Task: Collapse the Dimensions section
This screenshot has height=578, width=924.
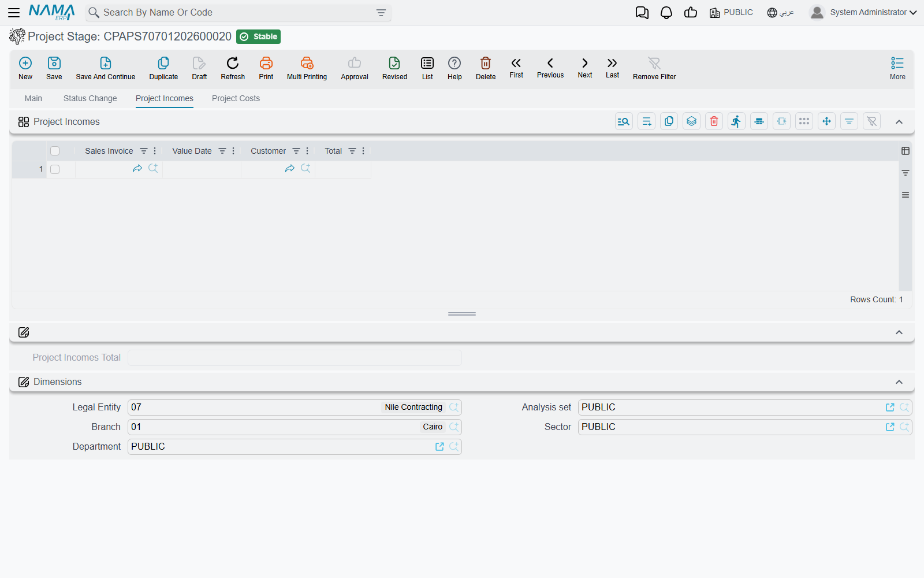Action: pyautogui.click(x=899, y=382)
